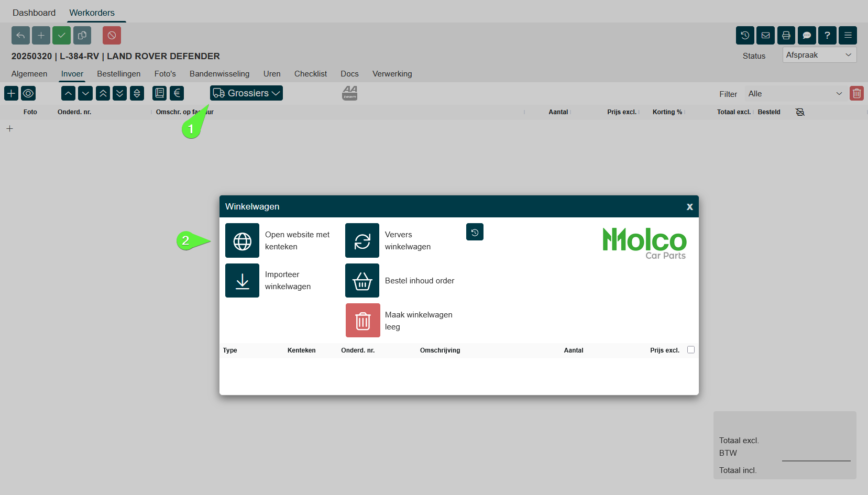Add a new row with the plus sign

pyautogui.click(x=9, y=129)
